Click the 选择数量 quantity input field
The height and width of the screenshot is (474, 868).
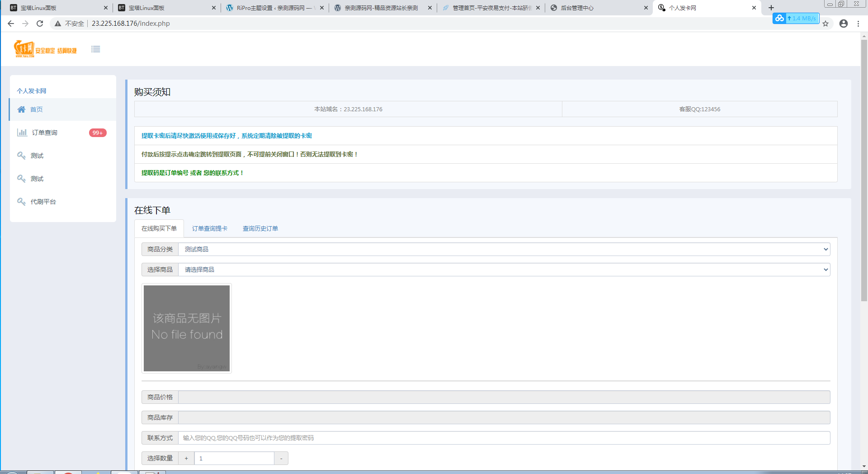click(234, 458)
